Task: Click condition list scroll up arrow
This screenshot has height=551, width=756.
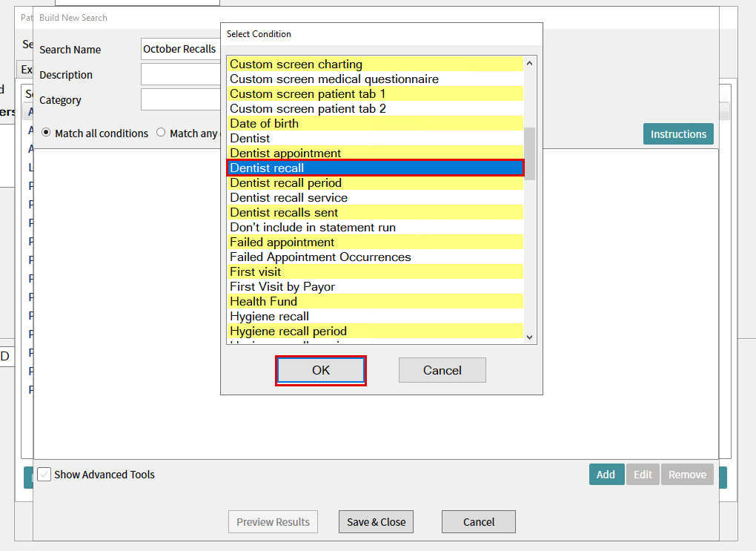Action: (x=529, y=63)
